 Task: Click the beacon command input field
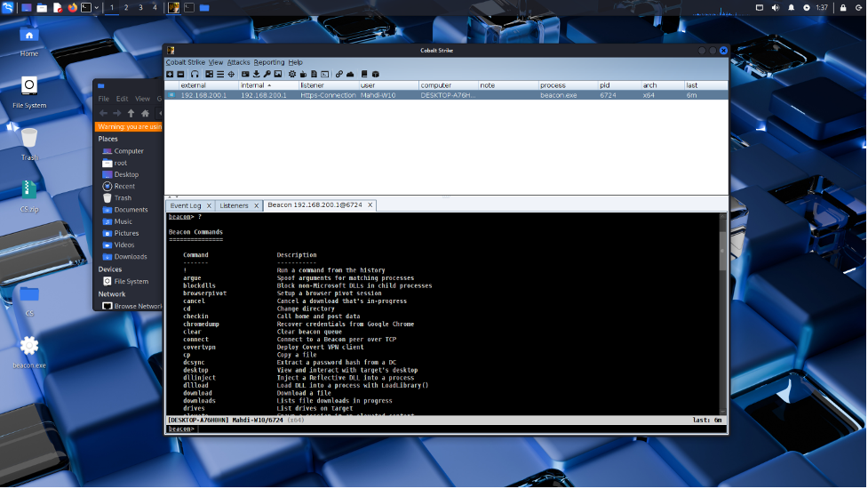pyautogui.click(x=461, y=429)
